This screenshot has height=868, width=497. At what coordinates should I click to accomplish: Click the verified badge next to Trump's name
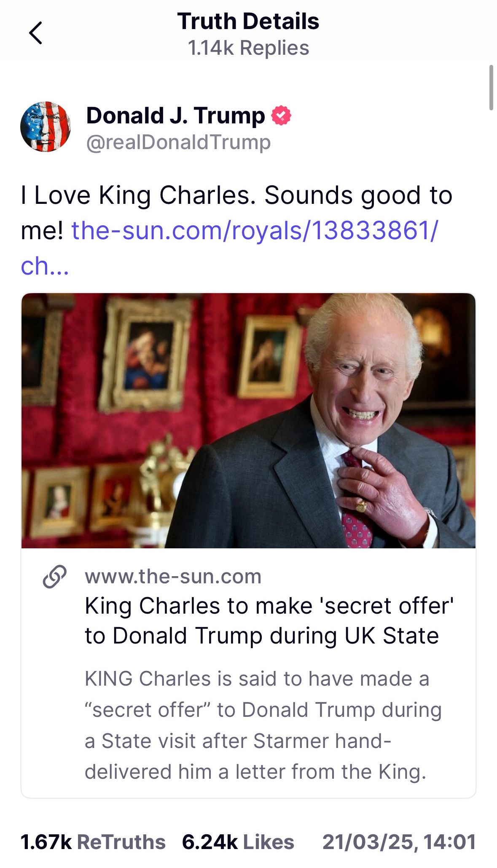click(282, 115)
